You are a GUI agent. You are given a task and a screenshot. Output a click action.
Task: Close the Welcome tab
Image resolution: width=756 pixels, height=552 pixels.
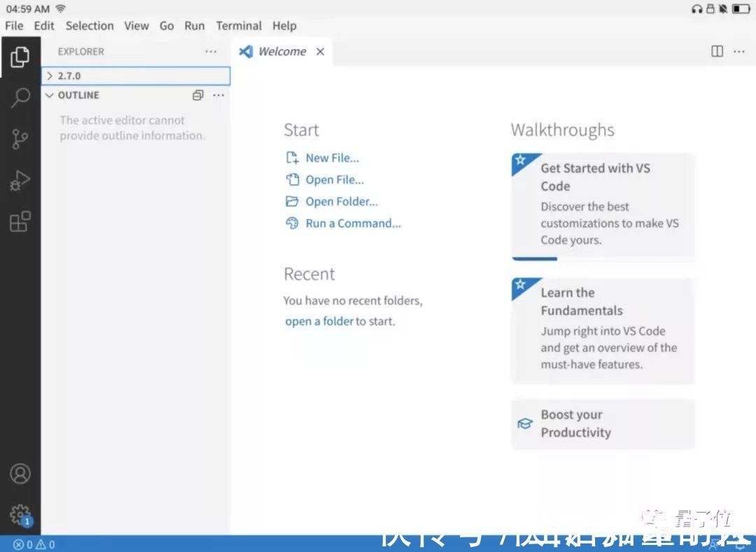coord(320,52)
